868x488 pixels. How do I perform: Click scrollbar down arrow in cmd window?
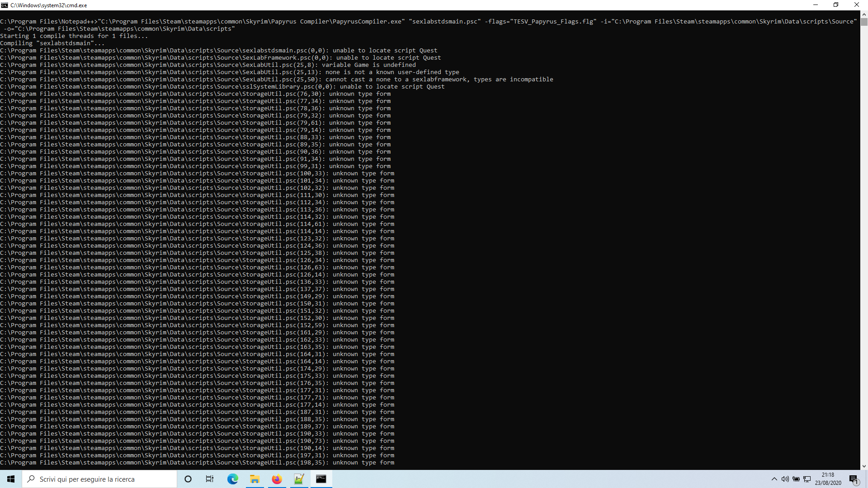click(x=864, y=466)
